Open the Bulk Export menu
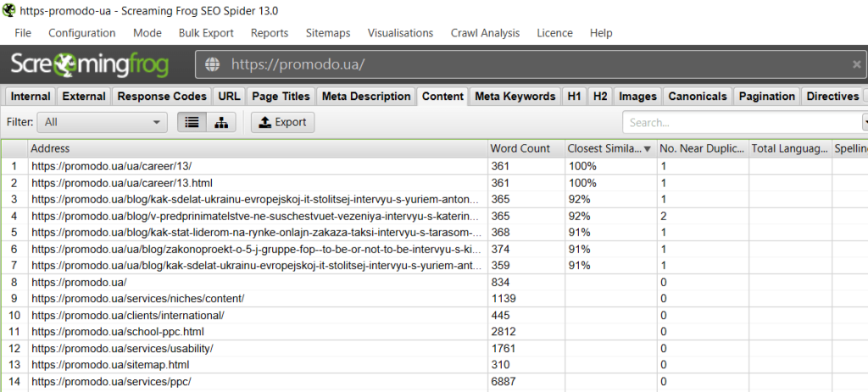868x392 pixels. pyautogui.click(x=206, y=33)
